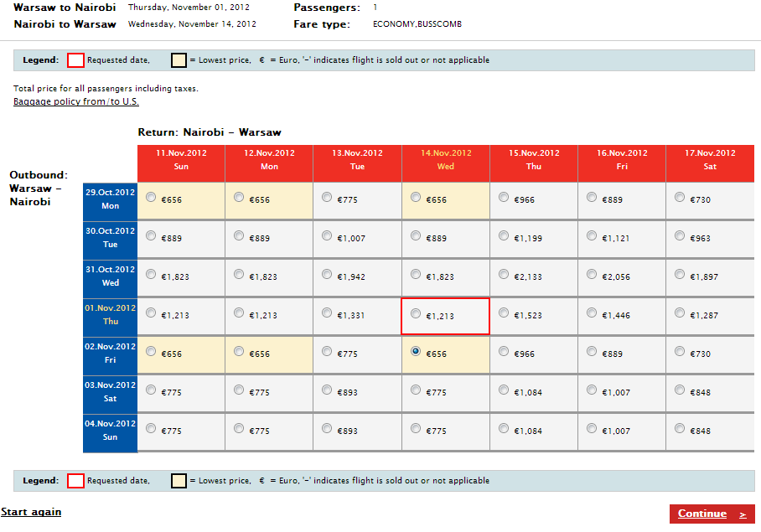Select €1,007 fare: 30 Oct out, 13 Nov return
This screenshot has width=761, height=532.
pos(327,235)
